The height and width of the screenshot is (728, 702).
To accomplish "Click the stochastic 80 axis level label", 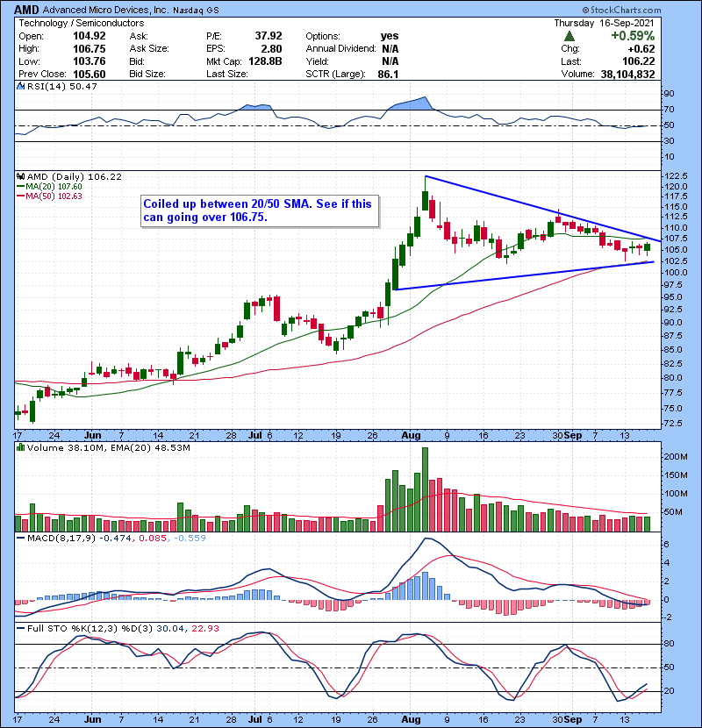I will 670,644.
